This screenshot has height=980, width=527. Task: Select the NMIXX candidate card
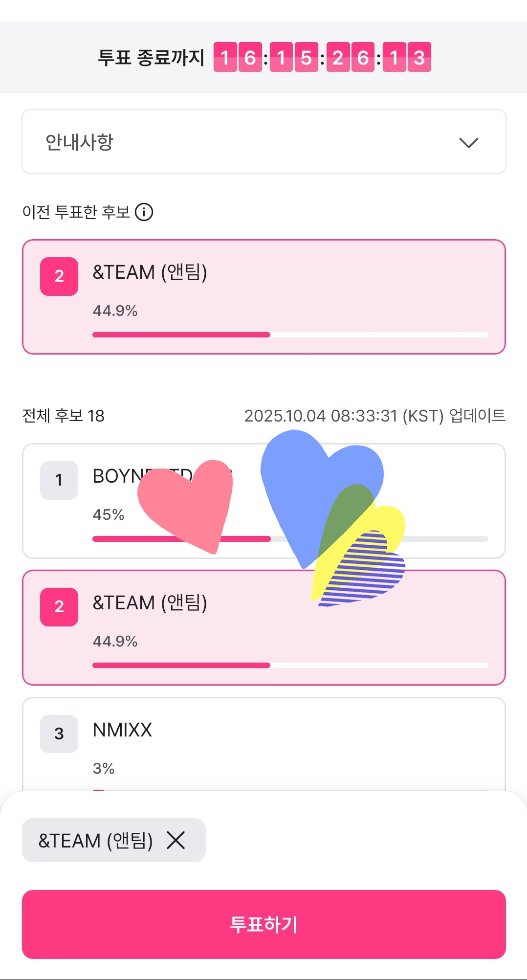264,743
